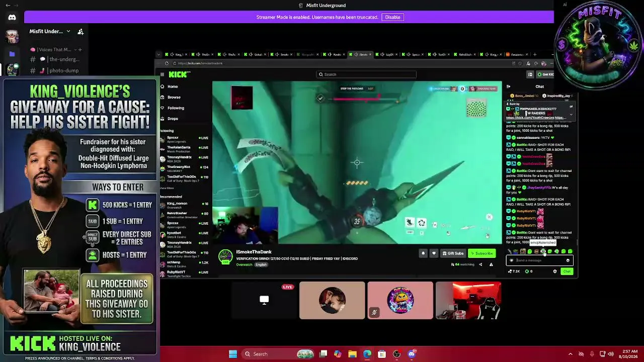
Task: Expand the Misfit Underground server menu
Action: (68, 31)
